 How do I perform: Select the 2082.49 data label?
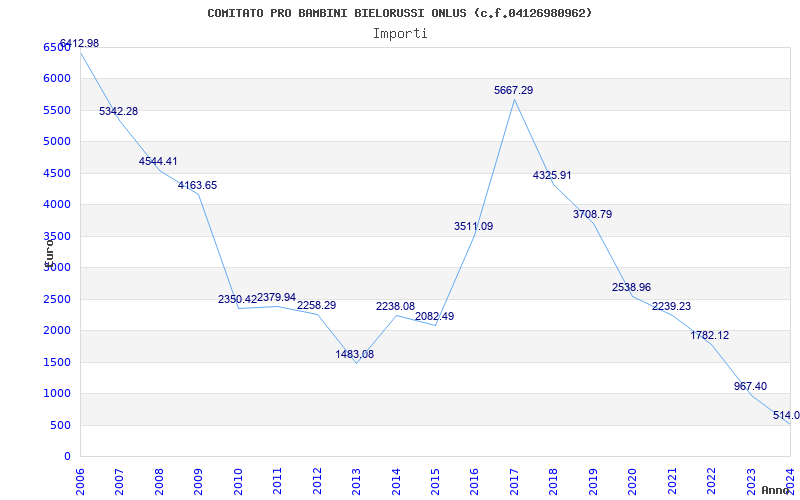pos(434,316)
